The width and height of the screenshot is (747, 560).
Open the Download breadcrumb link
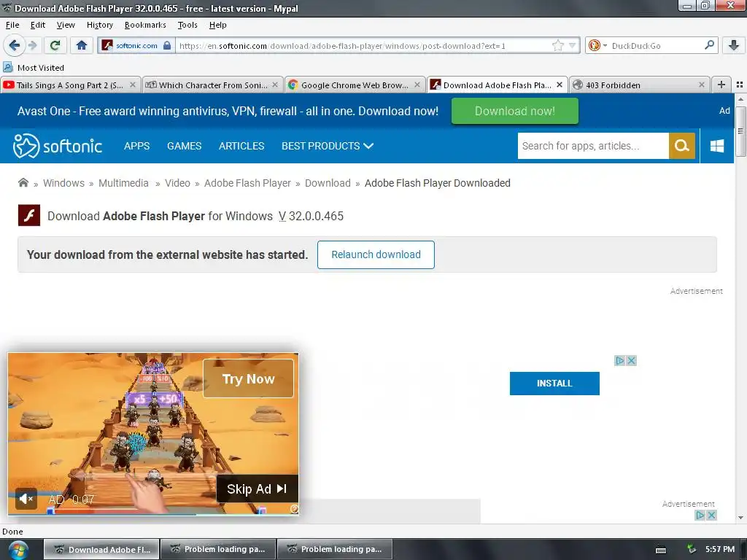pyautogui.click(x=328, y=183)
